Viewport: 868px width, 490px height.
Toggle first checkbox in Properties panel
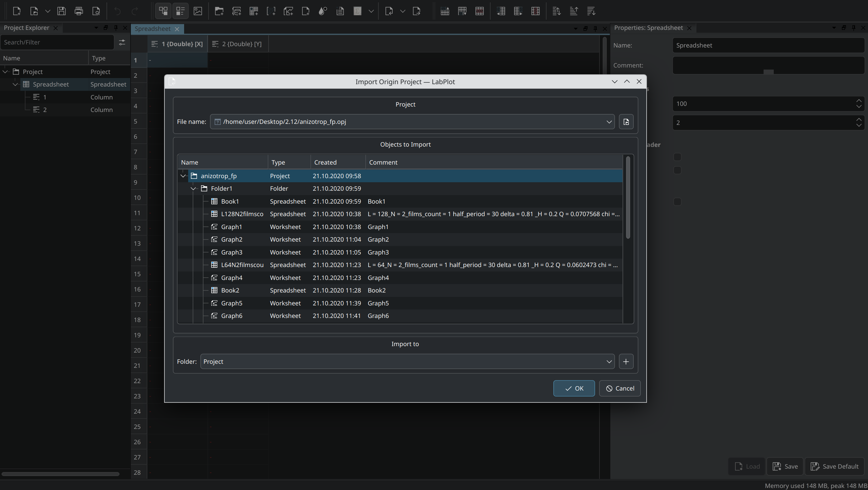coord(677,157)
